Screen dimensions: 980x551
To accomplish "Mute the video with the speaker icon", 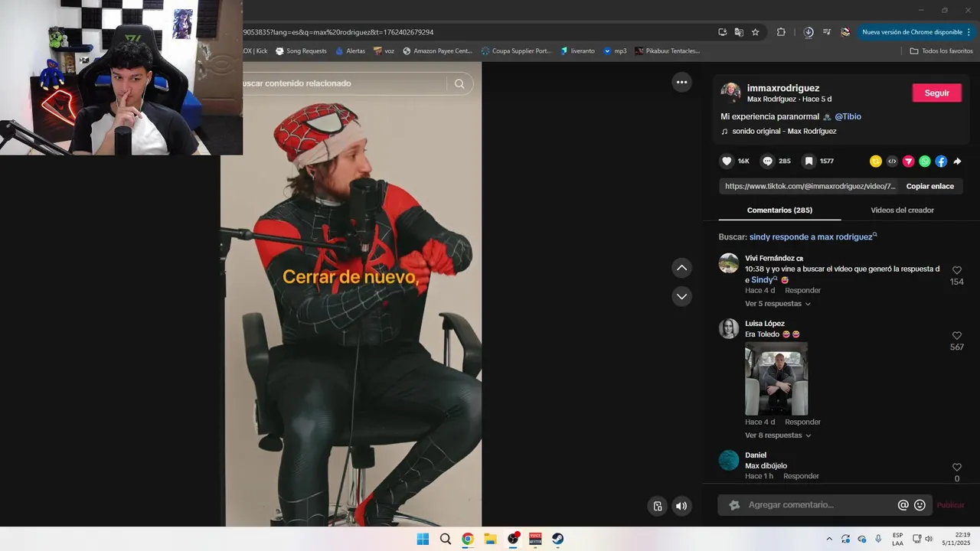I will pos(681,506).
